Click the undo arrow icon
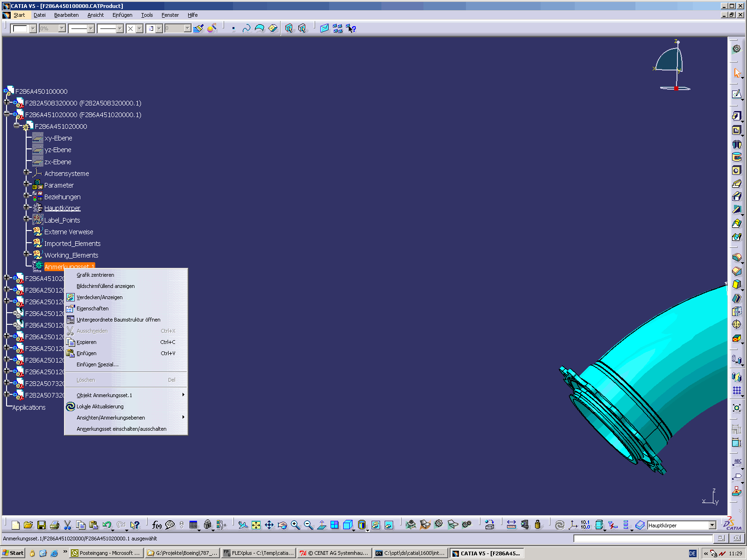747x560 pixels. (x=107, y=525)
